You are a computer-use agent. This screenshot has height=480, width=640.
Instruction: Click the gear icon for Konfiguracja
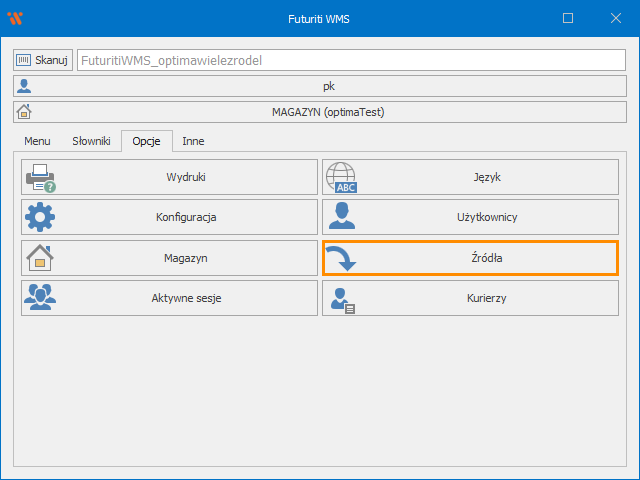click(40, 217)
